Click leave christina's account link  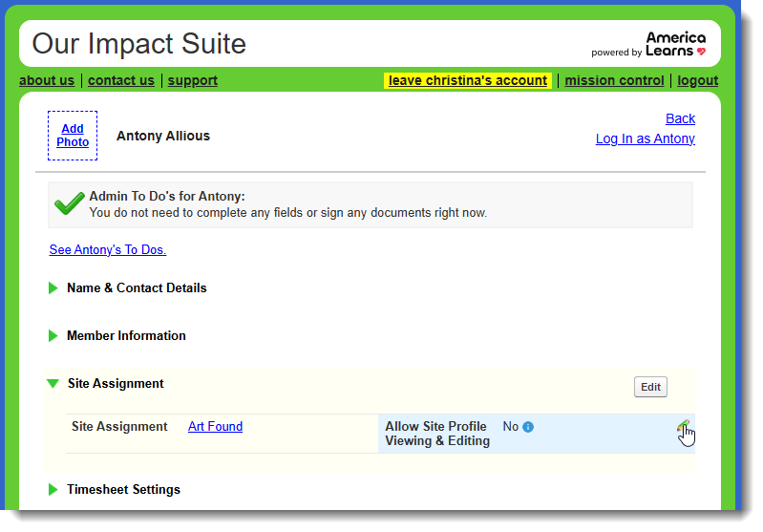coord(468,80)
